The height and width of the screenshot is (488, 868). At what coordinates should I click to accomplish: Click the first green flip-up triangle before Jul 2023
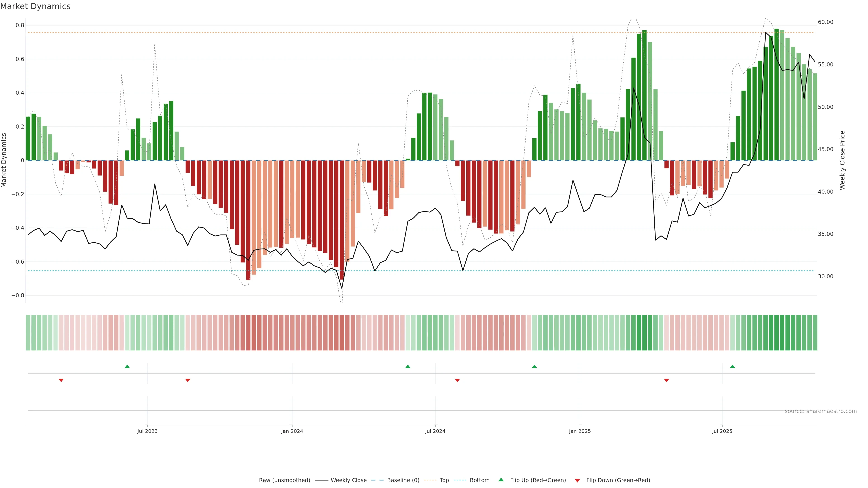[127, 366]
